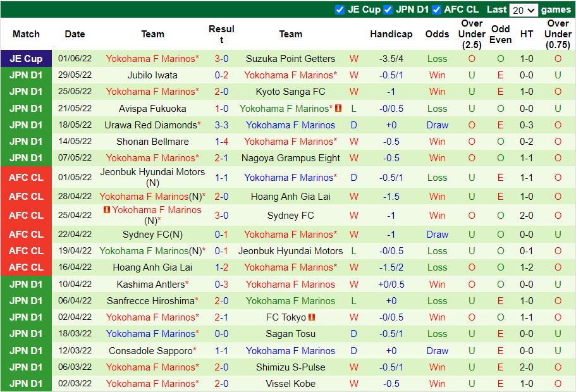Open Jubilo Iwata team link

[152, 75]
